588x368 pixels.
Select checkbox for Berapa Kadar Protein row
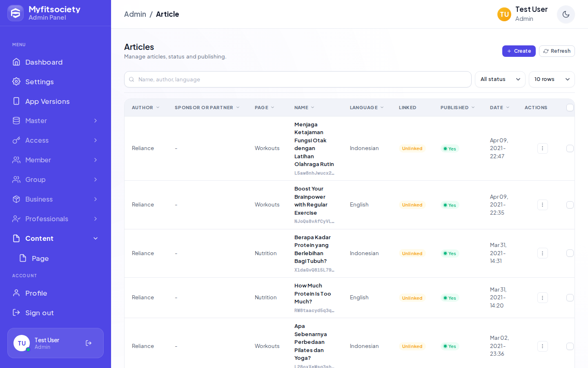click(570, 253)
